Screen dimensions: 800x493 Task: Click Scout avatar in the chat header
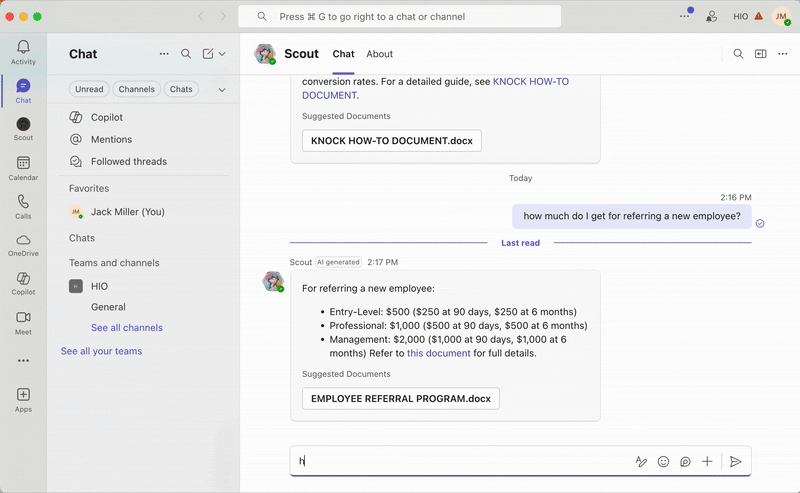(x=265, y=54)
